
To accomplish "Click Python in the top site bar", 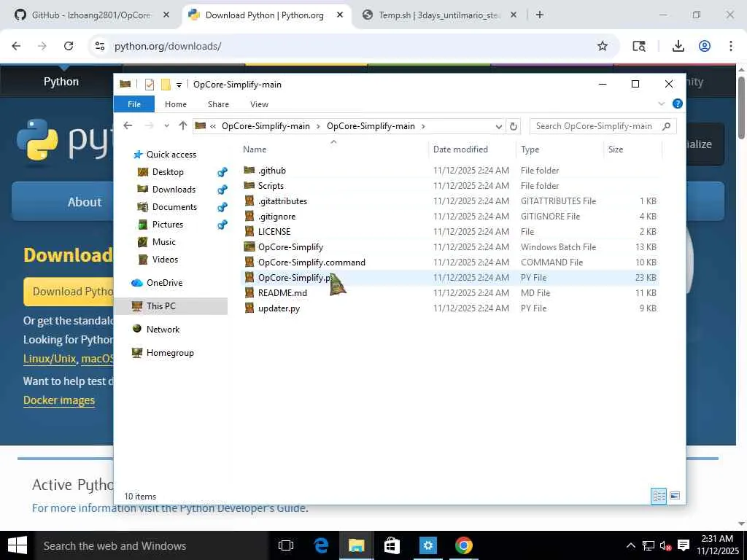I will (61, 82).
